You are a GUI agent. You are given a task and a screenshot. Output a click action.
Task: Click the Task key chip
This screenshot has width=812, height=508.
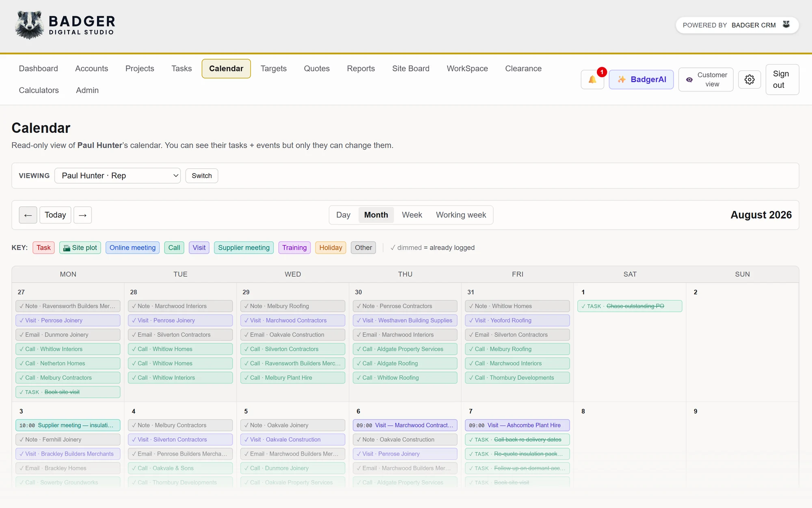pos(43,248)
